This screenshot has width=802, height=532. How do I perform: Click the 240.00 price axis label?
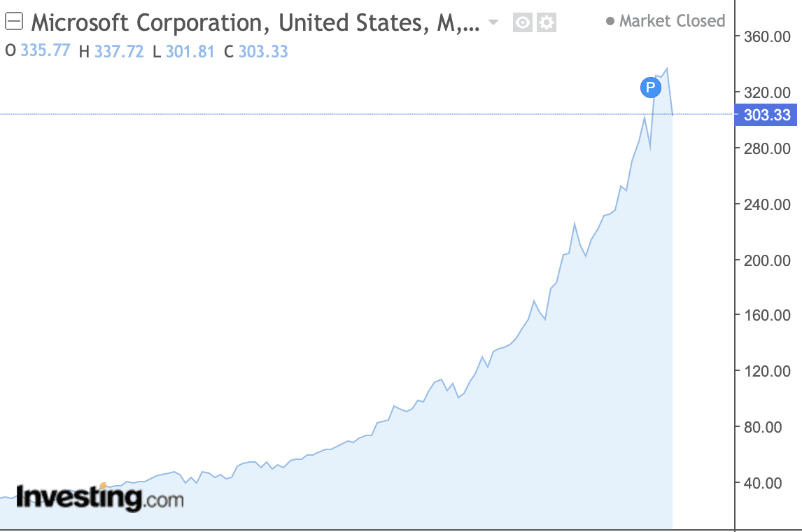click(766, 204)
